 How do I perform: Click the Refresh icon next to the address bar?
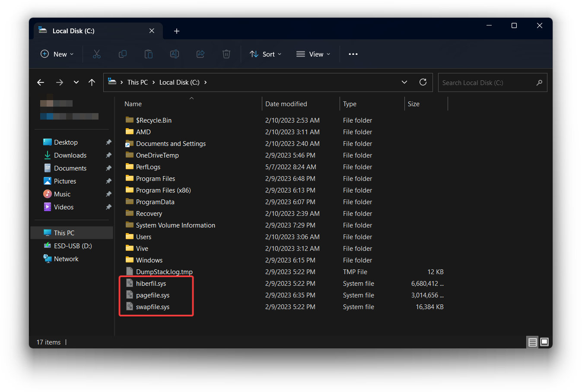point(423,82)
